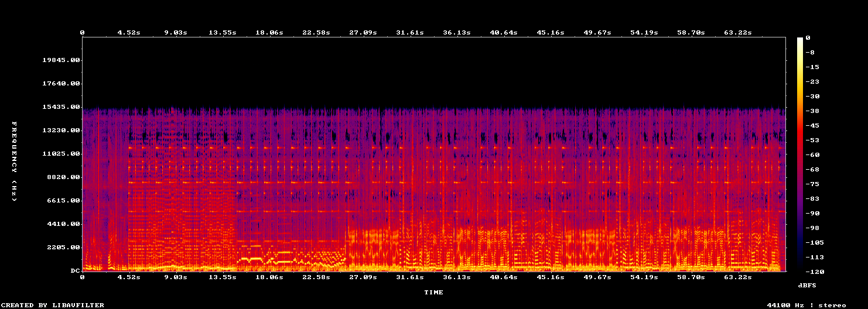Image resolution: width=868 pixels, height=309 pixels.
Task: Click the 27.09s label on top axis
Action: (x=363, y=32)
